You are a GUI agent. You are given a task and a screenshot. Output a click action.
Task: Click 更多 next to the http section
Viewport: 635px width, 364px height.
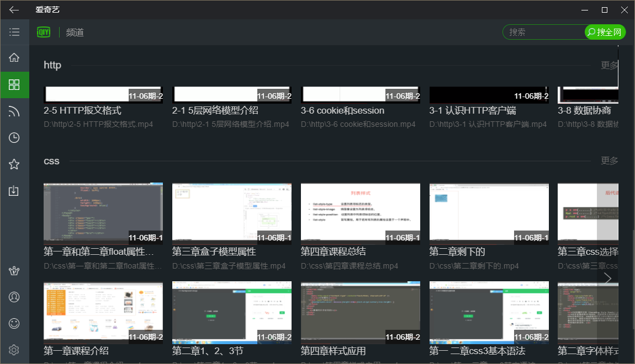[x=609, y=65]
